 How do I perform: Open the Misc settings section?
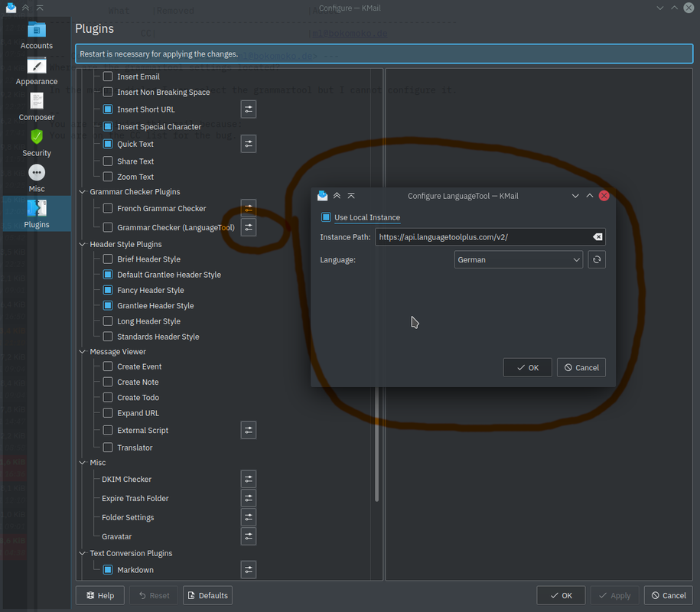(37, 178)
